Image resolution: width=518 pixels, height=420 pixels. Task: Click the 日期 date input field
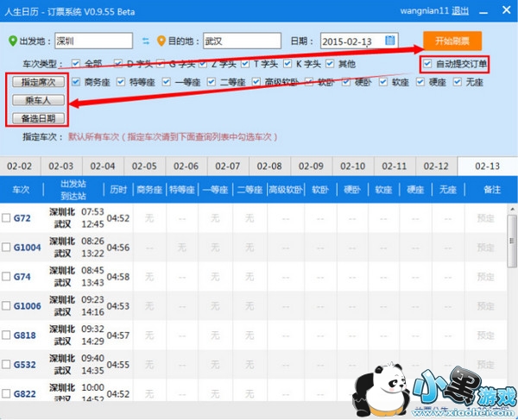[359, 41]
